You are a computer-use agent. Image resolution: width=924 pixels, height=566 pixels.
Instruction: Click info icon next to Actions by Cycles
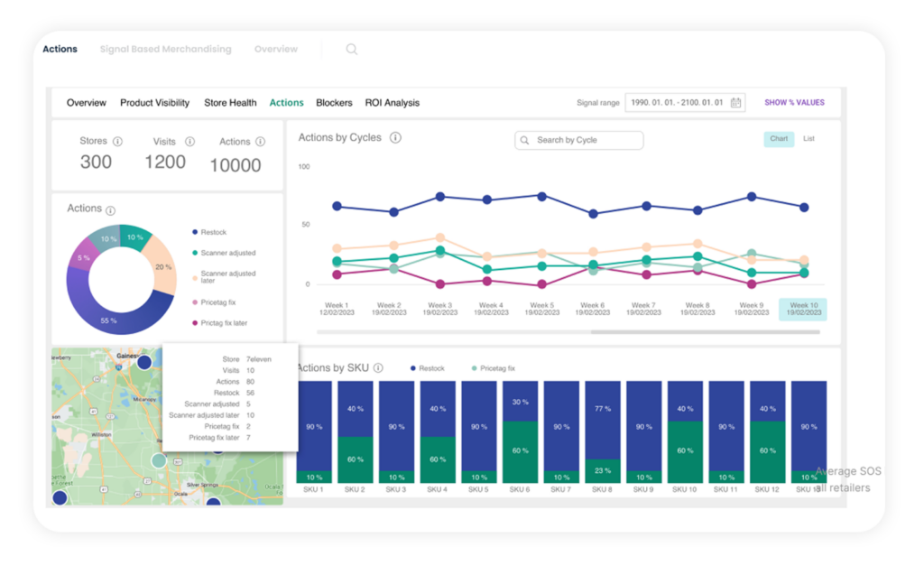tap(395, 138)
